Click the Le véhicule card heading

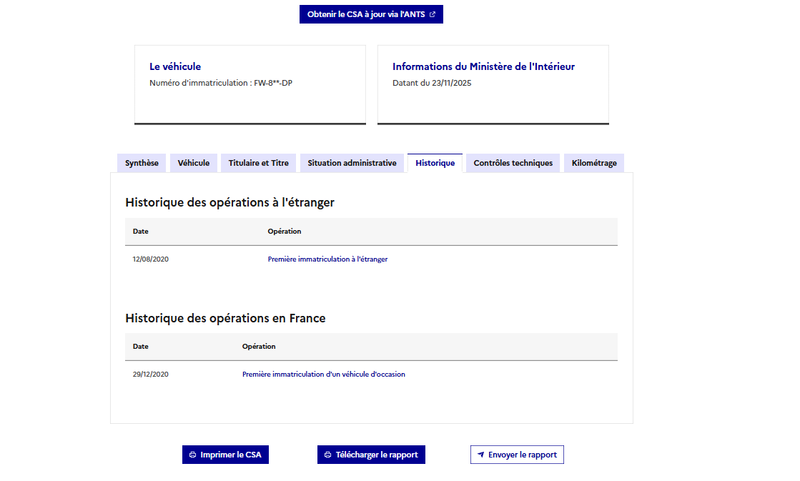[x=175, y=67]
